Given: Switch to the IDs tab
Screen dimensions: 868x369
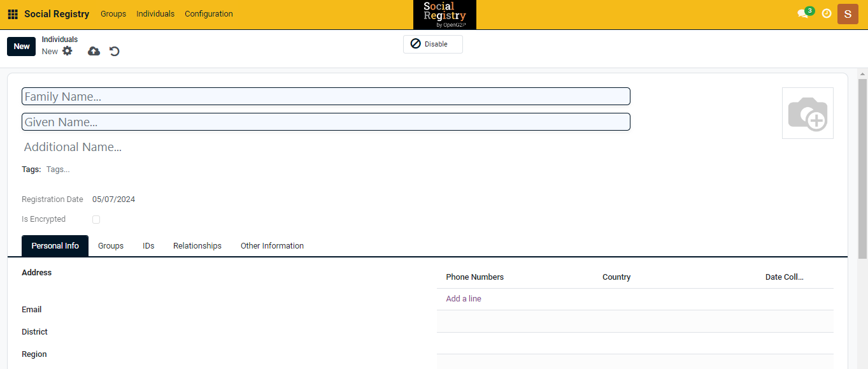Looking at the screenshot, I should point(148,246).
